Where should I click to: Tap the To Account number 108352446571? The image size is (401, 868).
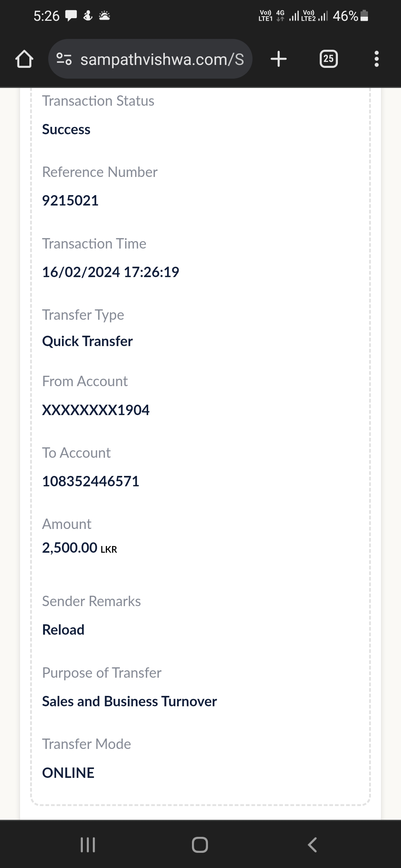pyautogui.click(x=91, y=481)
